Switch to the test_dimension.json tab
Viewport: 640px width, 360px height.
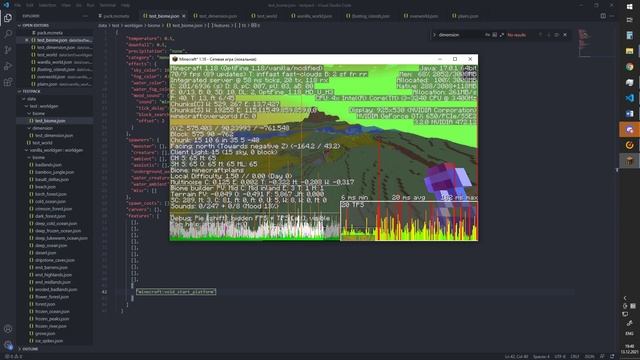tap(216, 16)
